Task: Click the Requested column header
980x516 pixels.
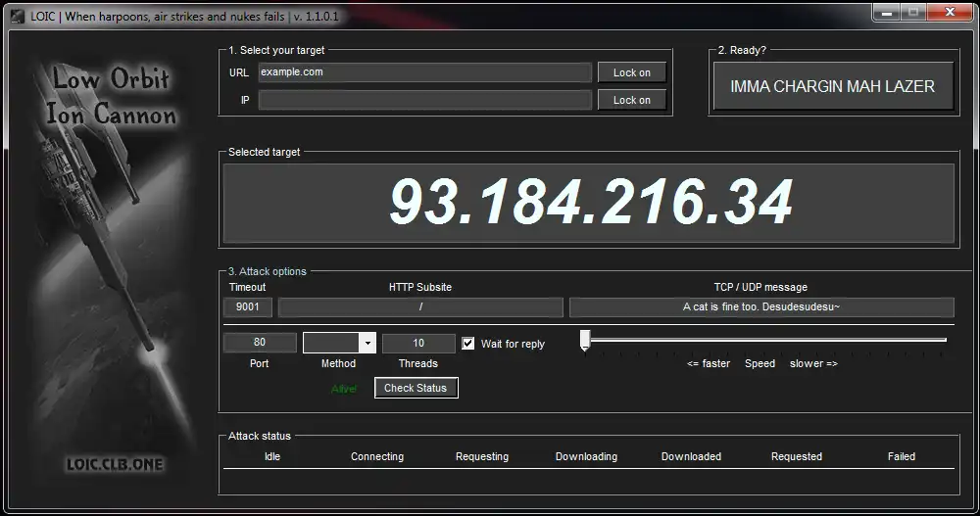Action: (796, 456)
